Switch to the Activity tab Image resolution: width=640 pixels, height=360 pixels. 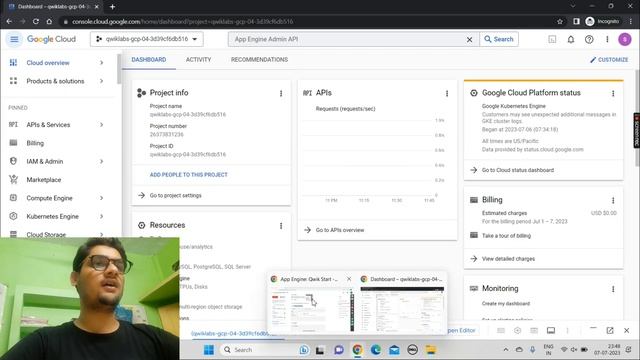coord(198,60)
